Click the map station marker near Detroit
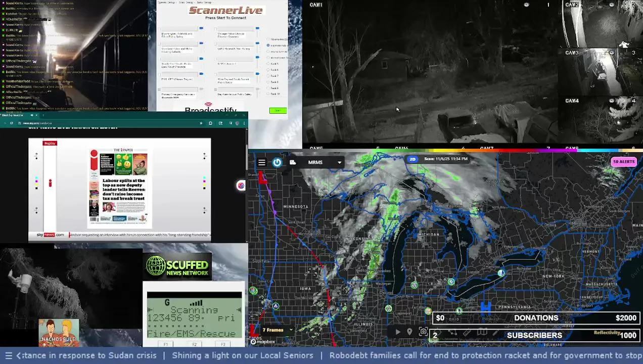The image size is (643, 364). pos(451,282)
